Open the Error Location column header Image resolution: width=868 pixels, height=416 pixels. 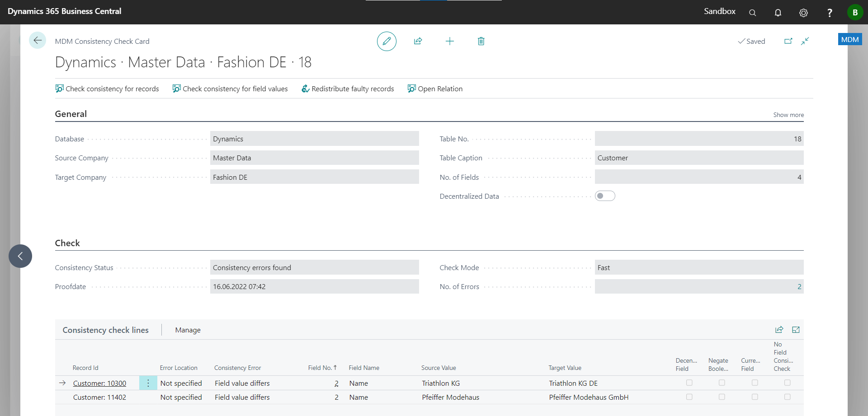[179, 368]
